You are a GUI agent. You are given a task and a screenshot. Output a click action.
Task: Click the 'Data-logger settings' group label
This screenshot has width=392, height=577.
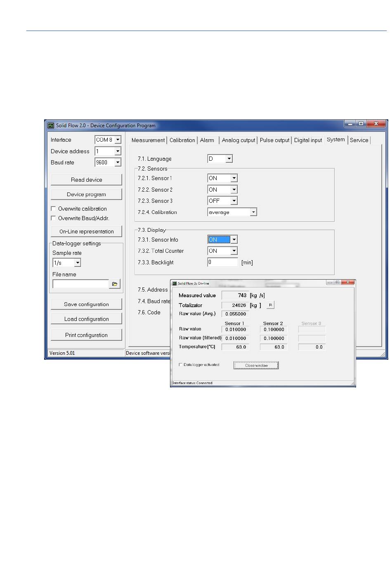(77, 243)
